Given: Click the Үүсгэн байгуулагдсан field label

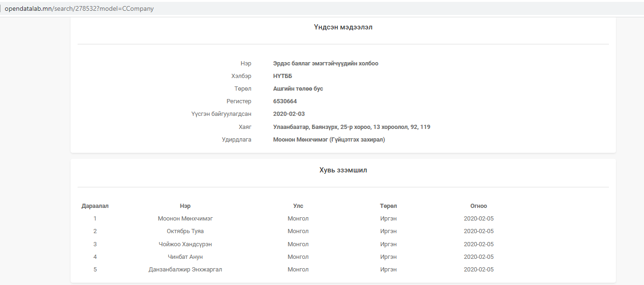Looking at the screenshot, I should (221, 114).
